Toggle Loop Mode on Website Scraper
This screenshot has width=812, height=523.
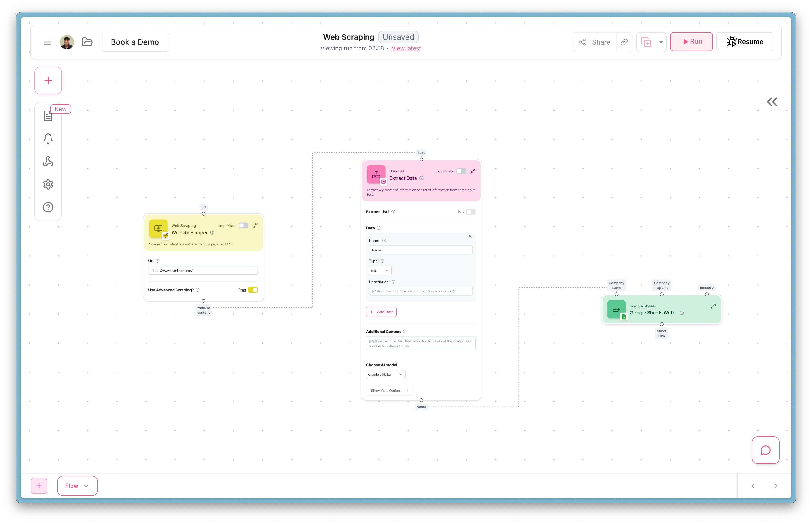tap(243, 226)
